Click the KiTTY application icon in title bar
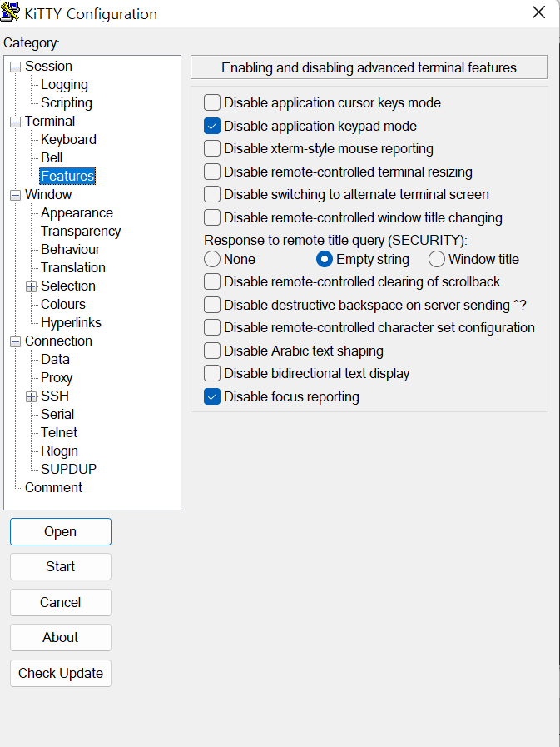Image resolution: width=560 pixels, height=747 pixels. click(x=10, y=12)
